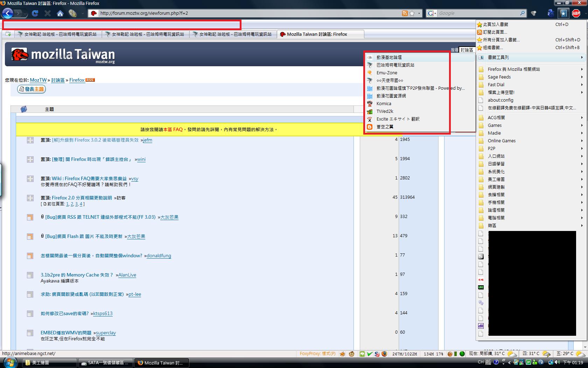Click the NoScript icon in status bar

click(x=377, y=354)
